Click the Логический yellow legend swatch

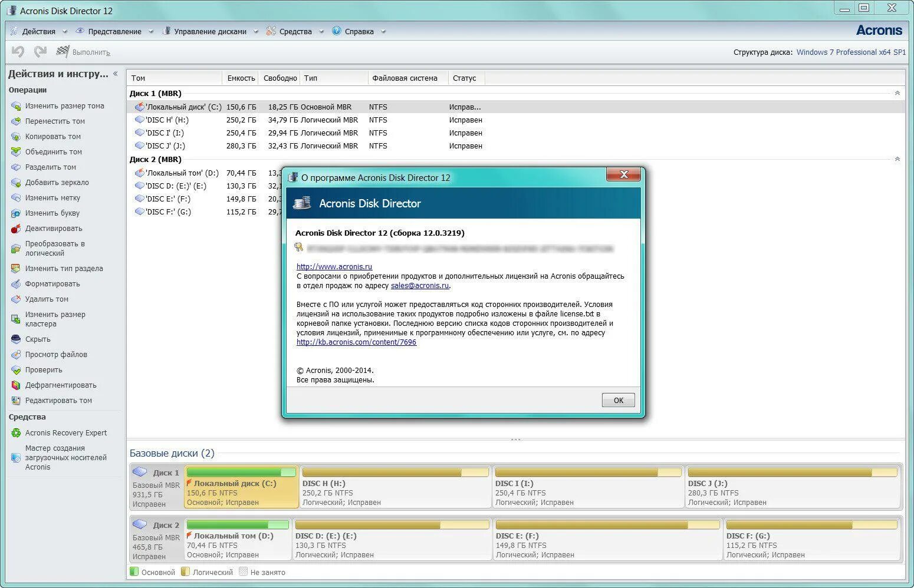pos(185,572)
